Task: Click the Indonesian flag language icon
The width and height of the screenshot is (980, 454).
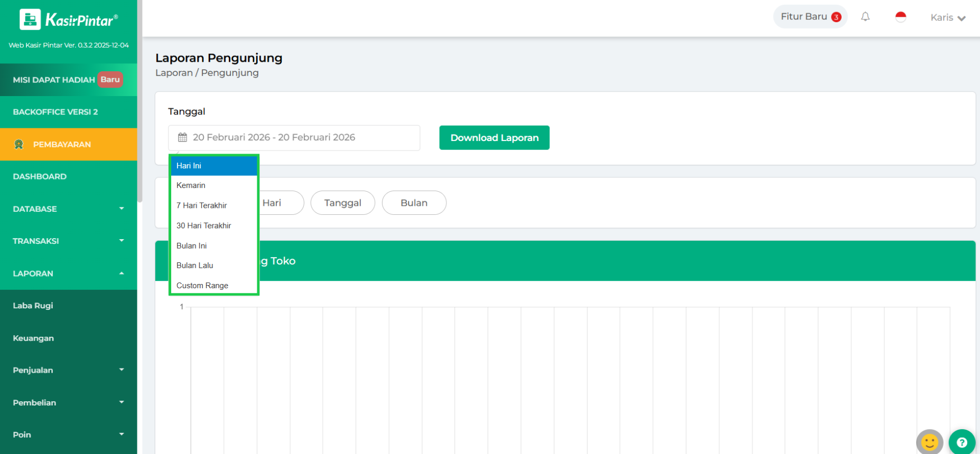Action: tap(901, 17)
